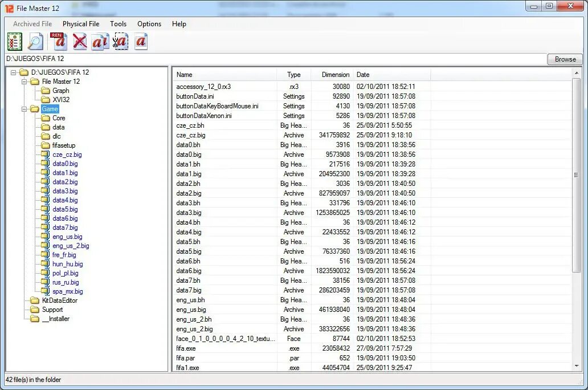Select buttonData.ini in the file list

pyautogui.click(x=195, y=96)
